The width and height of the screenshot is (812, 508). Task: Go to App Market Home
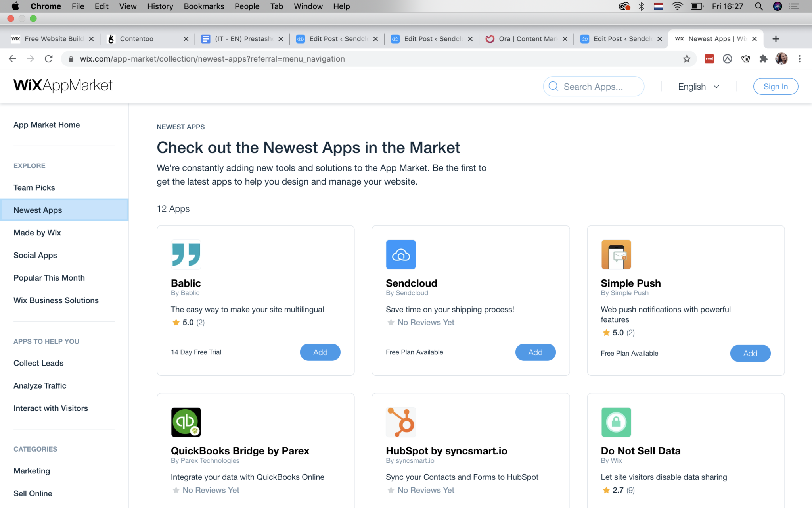[47, 125]
